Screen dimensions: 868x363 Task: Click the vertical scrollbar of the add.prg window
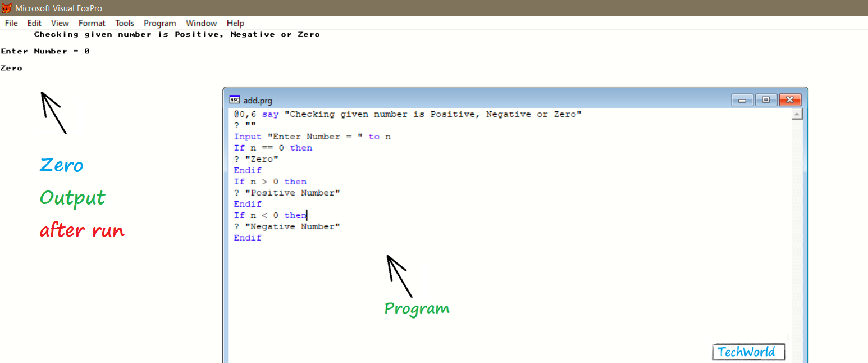(x=797, y=236)
